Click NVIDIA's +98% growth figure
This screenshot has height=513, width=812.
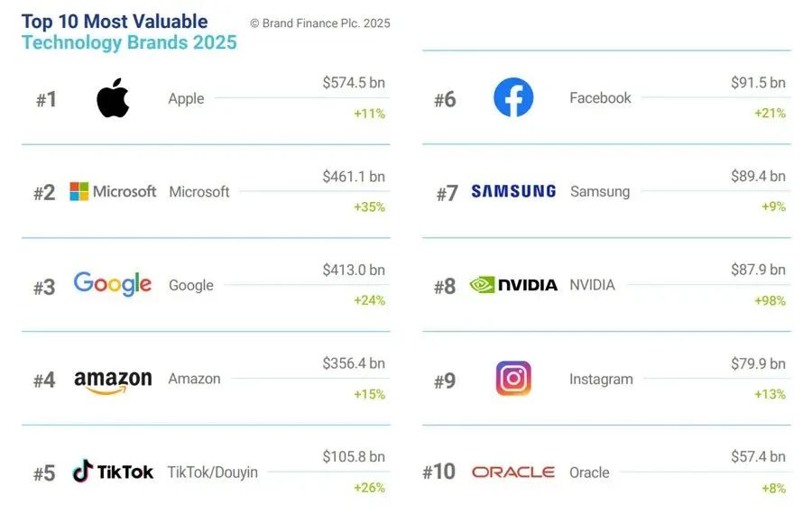770,301
